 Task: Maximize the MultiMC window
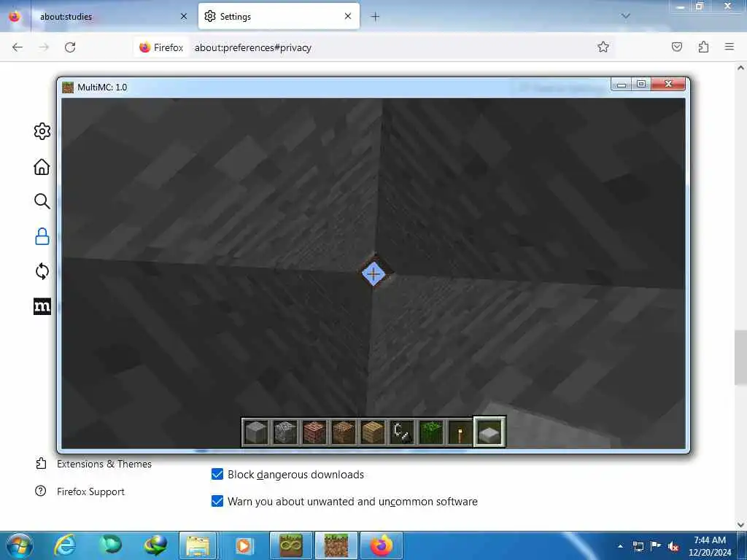[x=641, y=85]
